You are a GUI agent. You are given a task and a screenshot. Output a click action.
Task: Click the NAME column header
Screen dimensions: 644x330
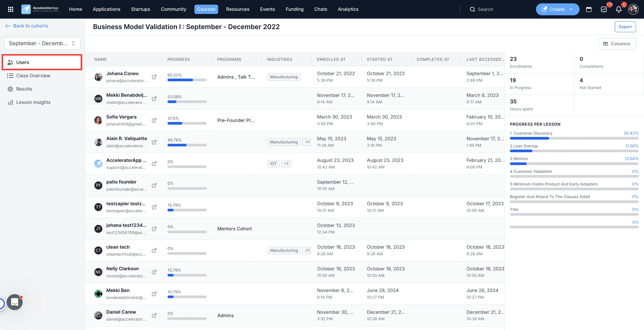100,59
